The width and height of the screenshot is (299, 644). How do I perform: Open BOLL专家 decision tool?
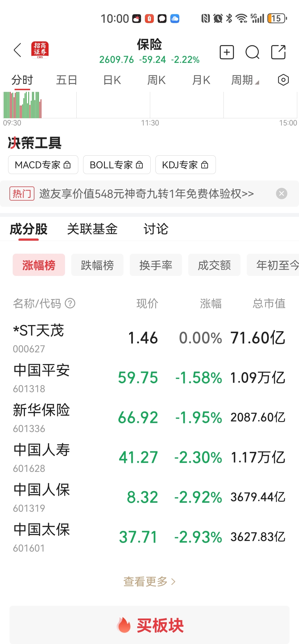click(117, 165)
